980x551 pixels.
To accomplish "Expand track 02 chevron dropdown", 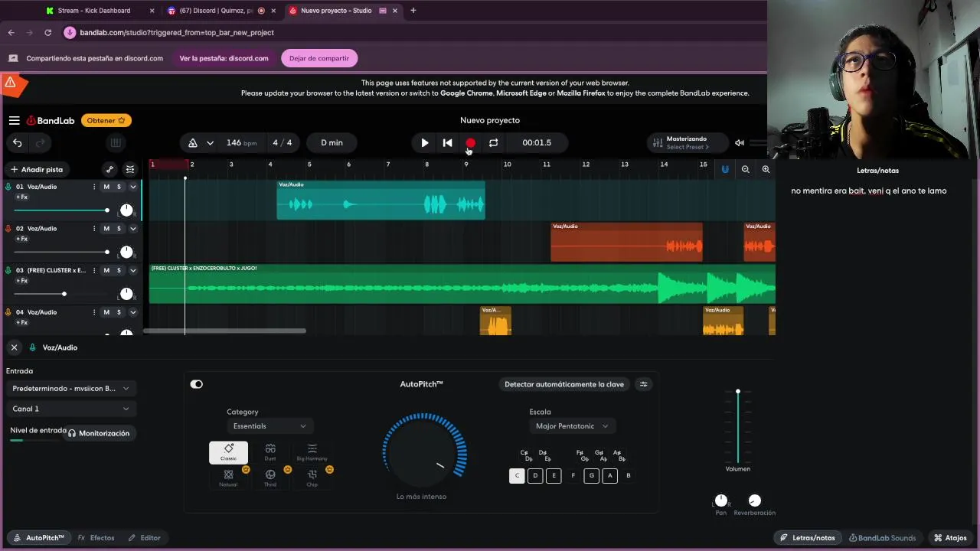I will [x=132, y=228].
